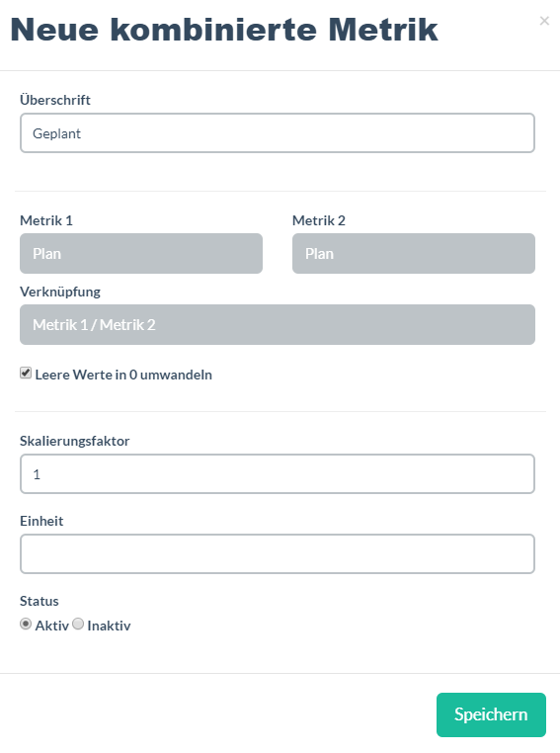
Task: Click the Überschrift field containing Geplant
Action: point(278,133)
